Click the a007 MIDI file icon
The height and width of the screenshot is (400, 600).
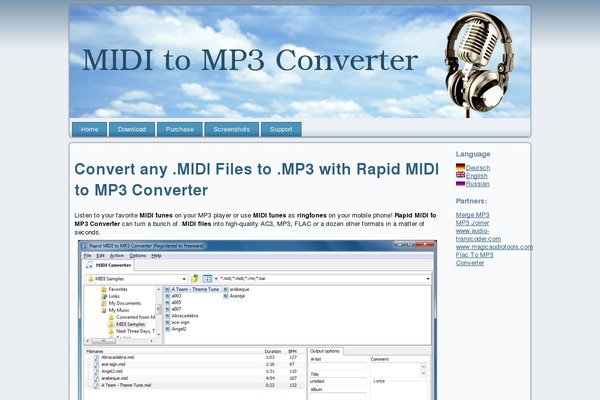click(168, 309)
